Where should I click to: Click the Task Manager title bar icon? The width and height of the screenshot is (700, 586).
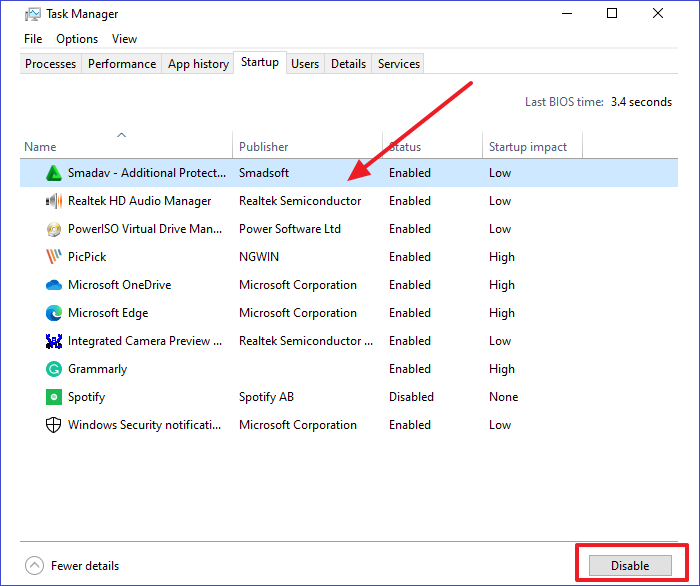tap(33, 14)
